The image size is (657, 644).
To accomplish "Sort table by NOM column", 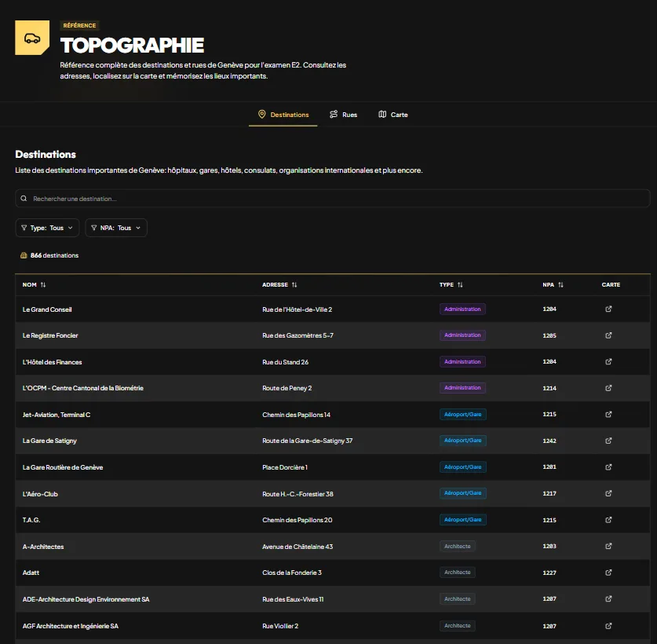I will 34,284.
